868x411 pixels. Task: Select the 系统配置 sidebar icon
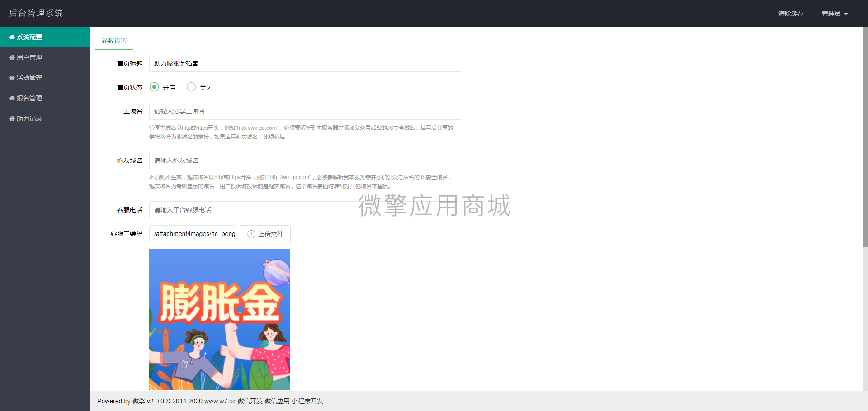click(x=12, y=37)
